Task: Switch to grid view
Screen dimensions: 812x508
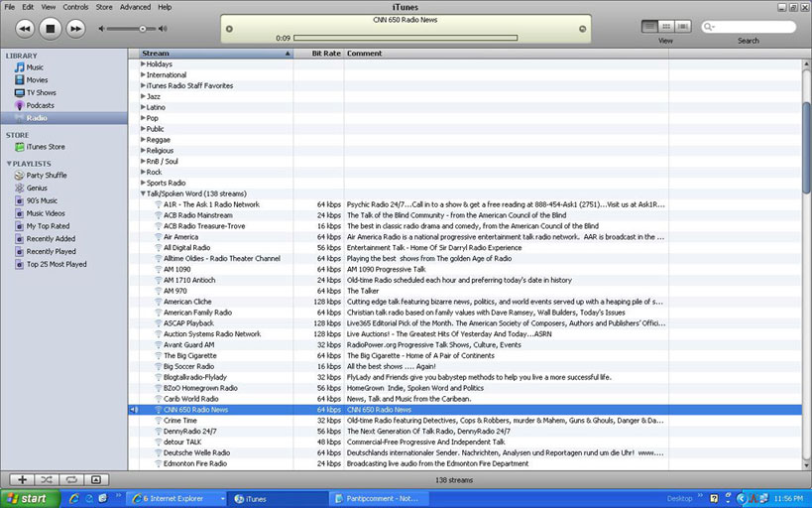Action: (x=666, y=27)
